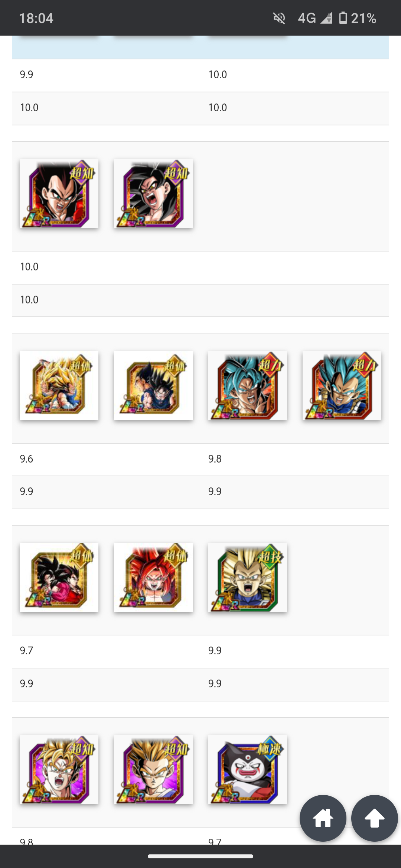Open the Super Saiyan 4 Vegeta card icon
This screenshot has width=401, height=868.
(x=59, y=193)
